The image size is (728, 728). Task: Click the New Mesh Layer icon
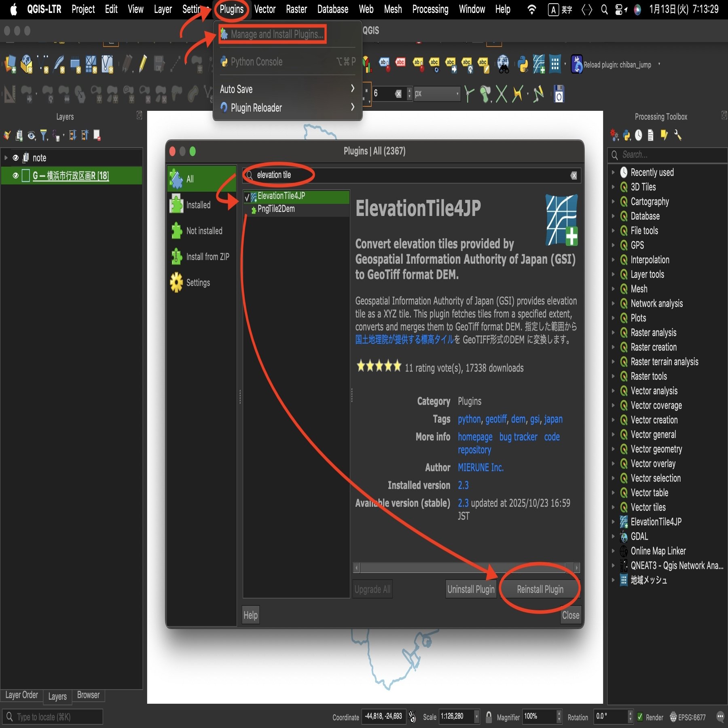click(x=91, y=64)
